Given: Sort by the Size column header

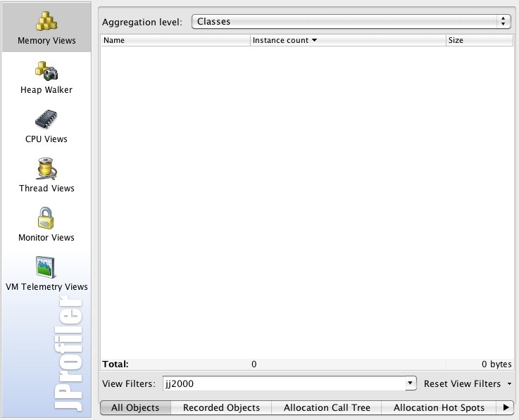Looking at the screenshot, I should pos(479,41).
